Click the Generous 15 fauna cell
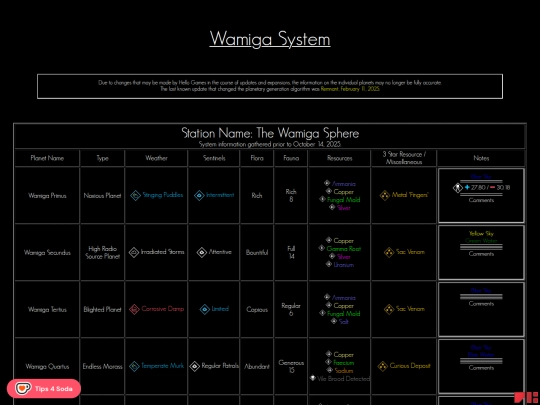 (x=291, y=366)
